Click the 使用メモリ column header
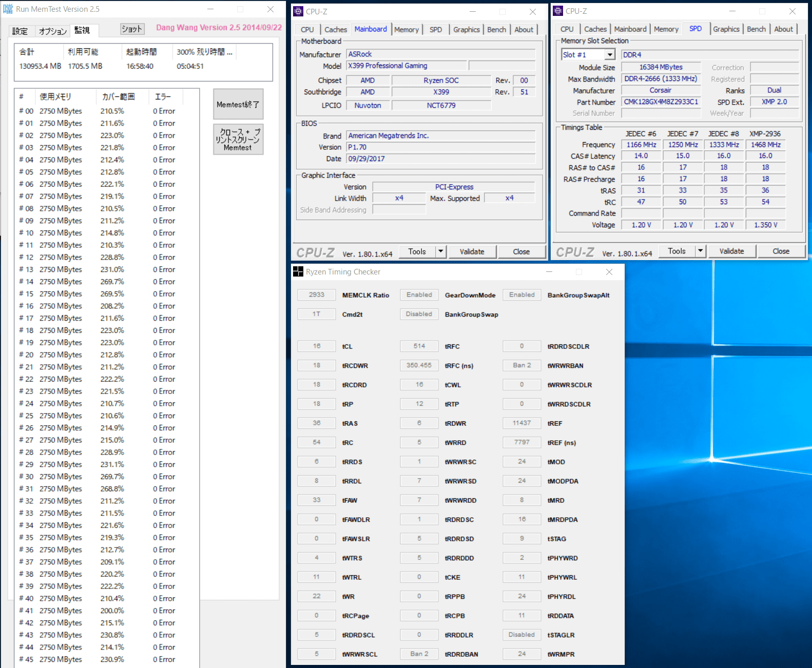The height and width of the screenshot is (668, 812). coord(65,96)
